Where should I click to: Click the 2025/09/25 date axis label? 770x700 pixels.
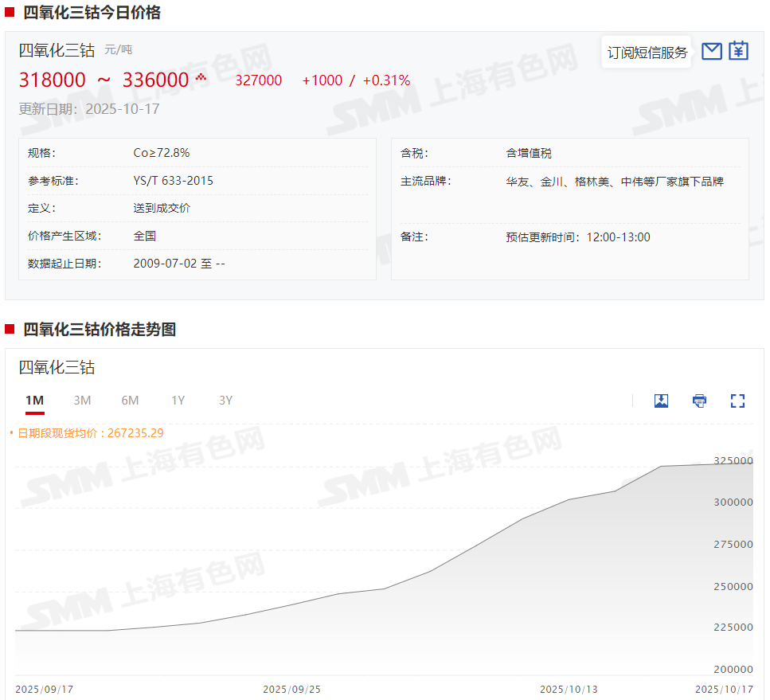[x=291, y=689]
